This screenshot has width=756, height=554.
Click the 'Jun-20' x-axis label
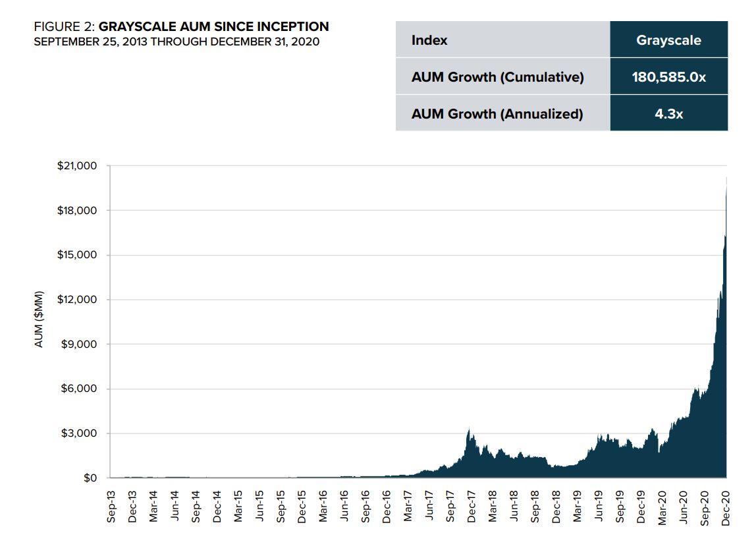[684, 506]
